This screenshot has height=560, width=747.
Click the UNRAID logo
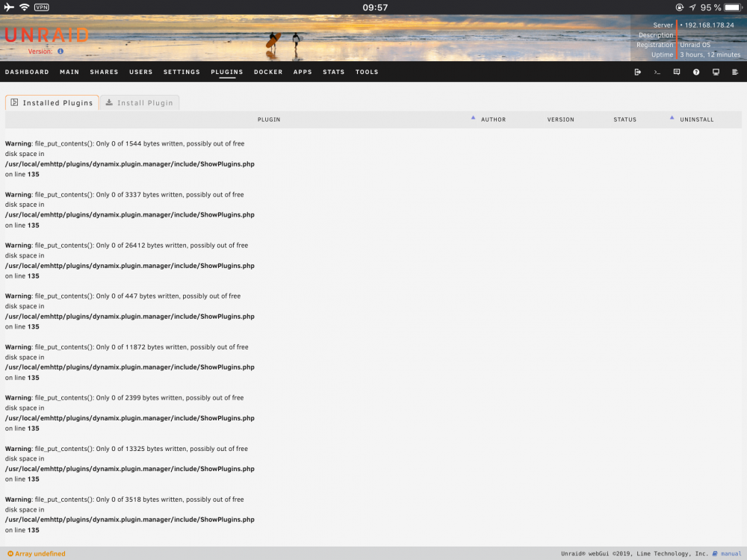(46, 35)
